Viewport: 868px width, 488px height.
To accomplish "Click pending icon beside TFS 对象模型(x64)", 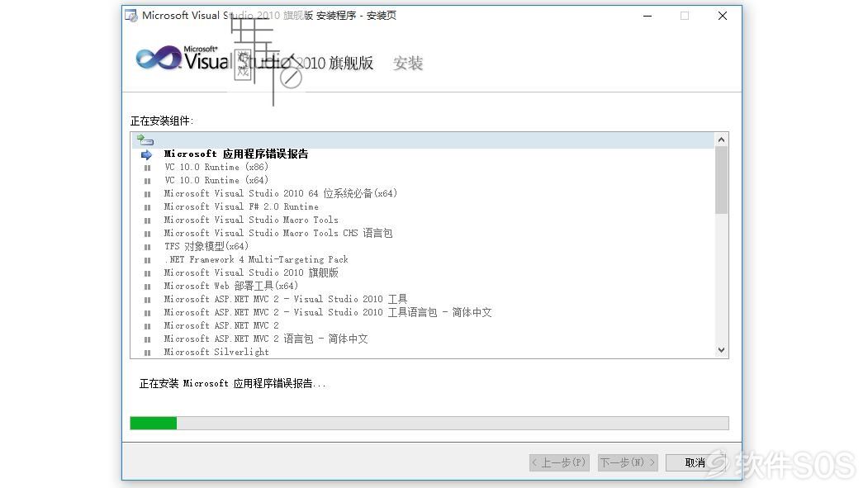I will pos(147,247).
